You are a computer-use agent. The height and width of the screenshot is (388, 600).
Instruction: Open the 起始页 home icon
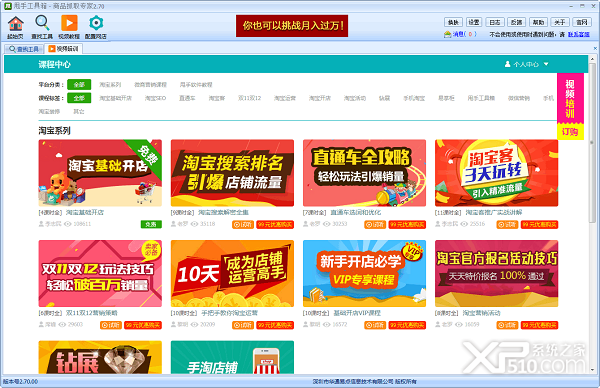(15, 27)
